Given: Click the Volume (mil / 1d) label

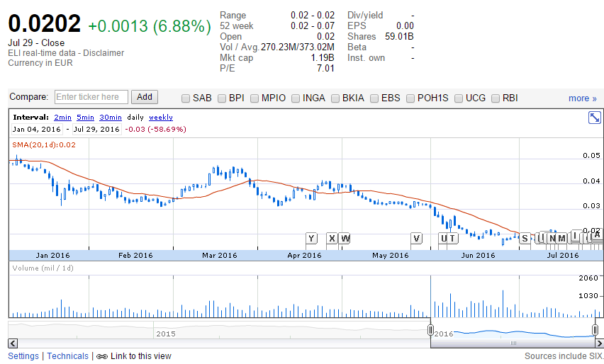Looking at the screenshot, I should (x=43, y=268).
